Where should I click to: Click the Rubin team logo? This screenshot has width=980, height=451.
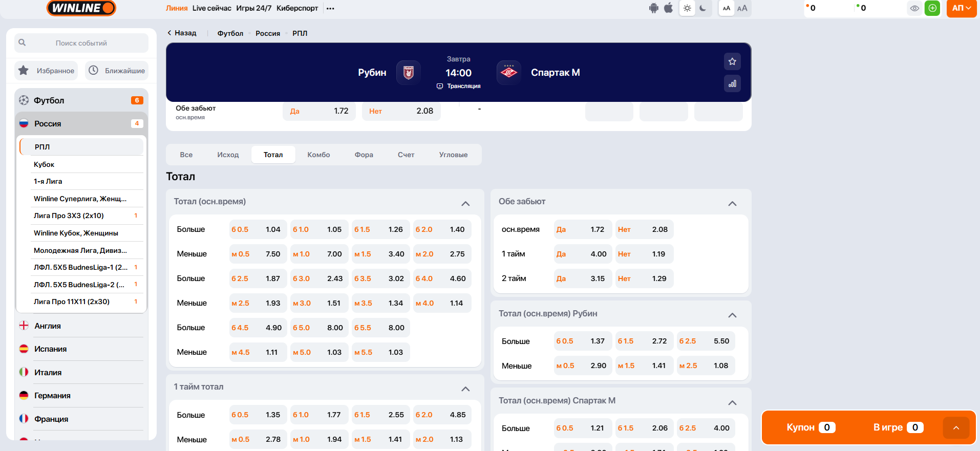tap(408, 73)
